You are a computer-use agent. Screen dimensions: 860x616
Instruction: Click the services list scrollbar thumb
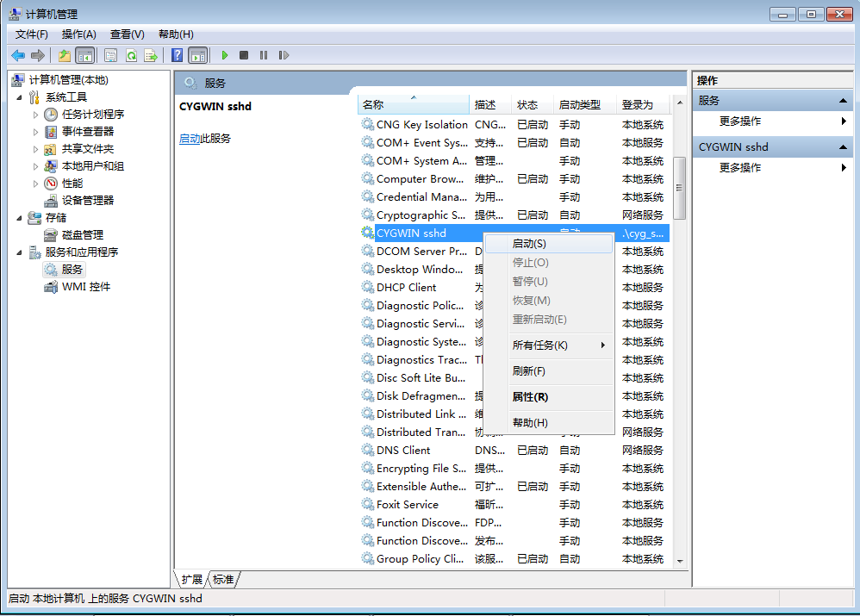pyautogui.click(x=680, y=188)
